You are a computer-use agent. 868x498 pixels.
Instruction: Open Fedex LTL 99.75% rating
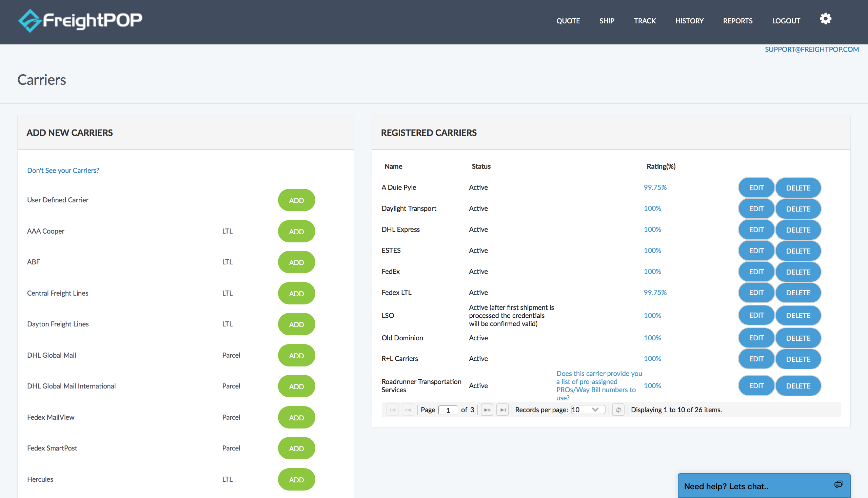[655, 292]
